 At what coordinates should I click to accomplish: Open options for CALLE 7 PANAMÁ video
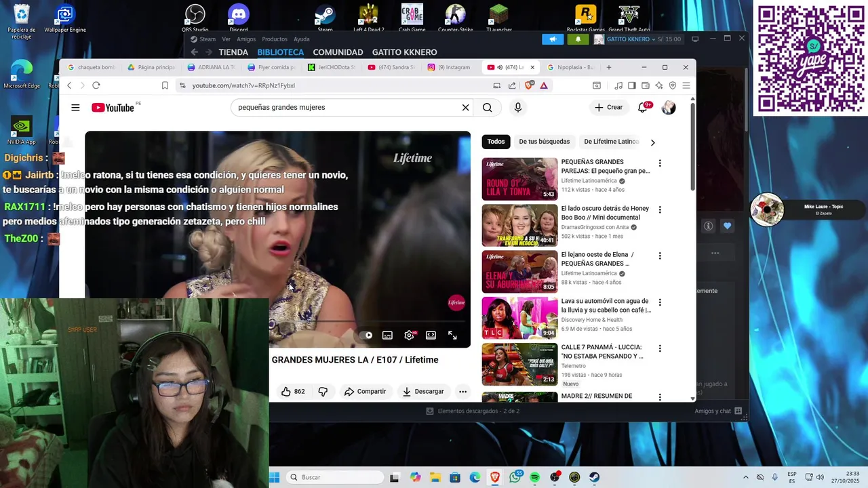pos(660,348)
